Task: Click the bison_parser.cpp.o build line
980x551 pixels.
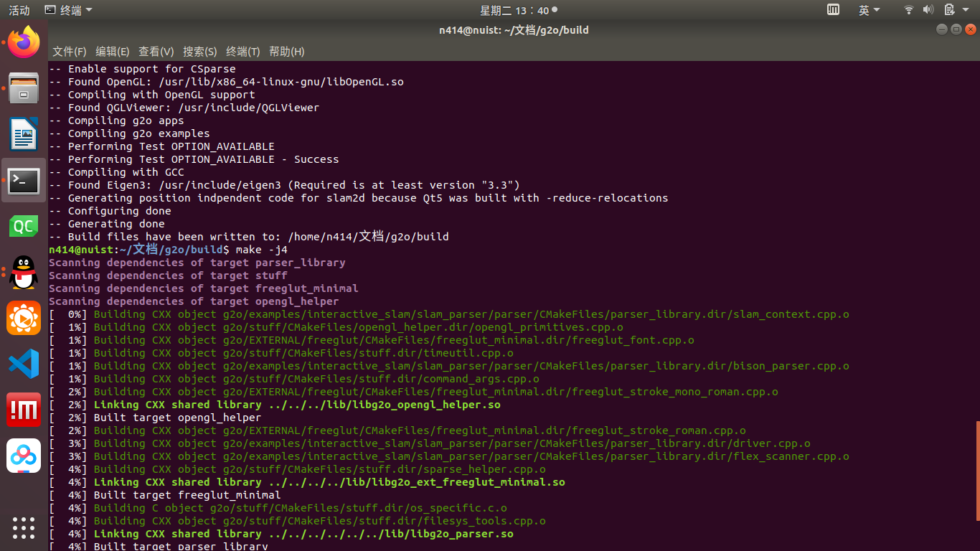Action: coord(449,366)
